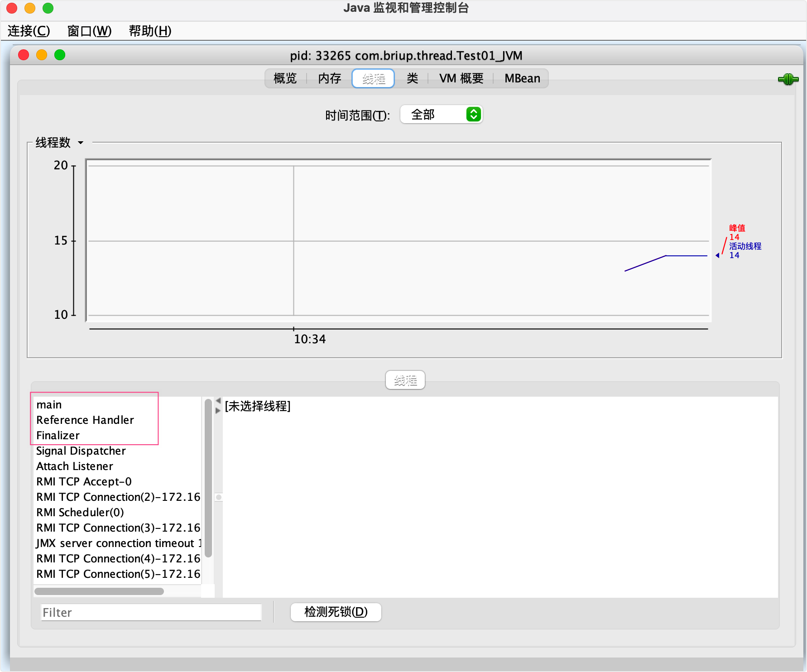Click the 线程 button above thread list

(x=405, y=380)
